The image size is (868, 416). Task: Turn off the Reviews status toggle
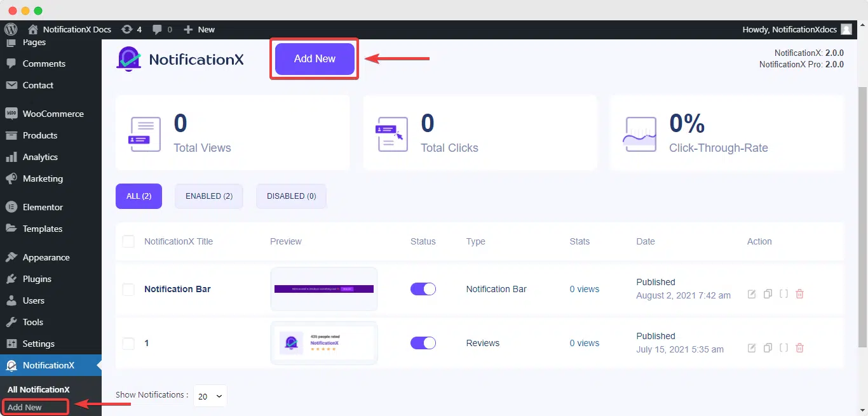[423, 343]
